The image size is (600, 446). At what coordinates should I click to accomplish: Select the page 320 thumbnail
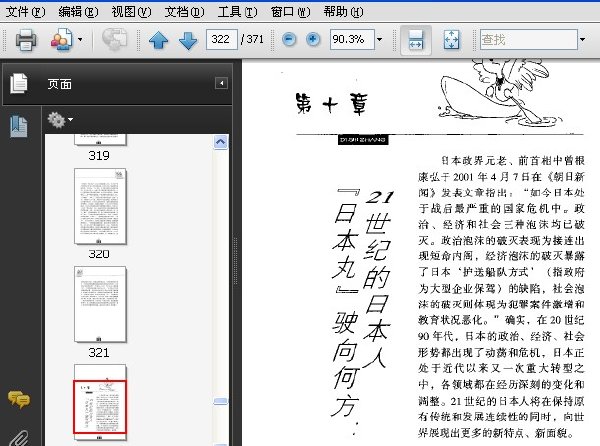pos(100,206)
